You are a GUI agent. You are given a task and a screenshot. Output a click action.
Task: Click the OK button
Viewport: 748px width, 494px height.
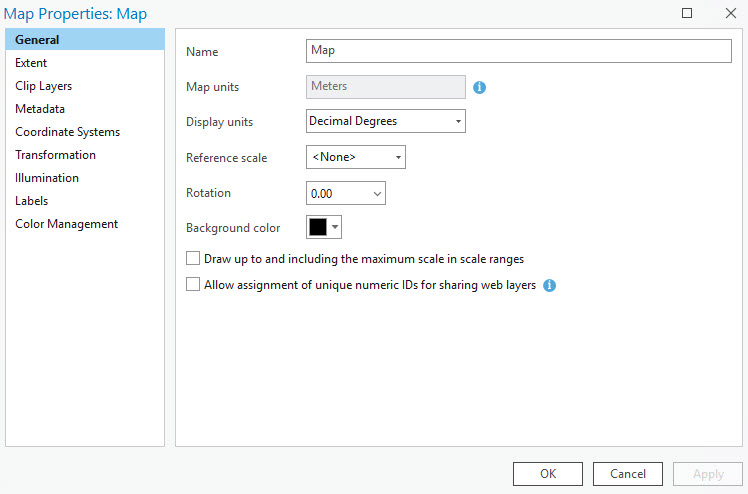(547, 473)
